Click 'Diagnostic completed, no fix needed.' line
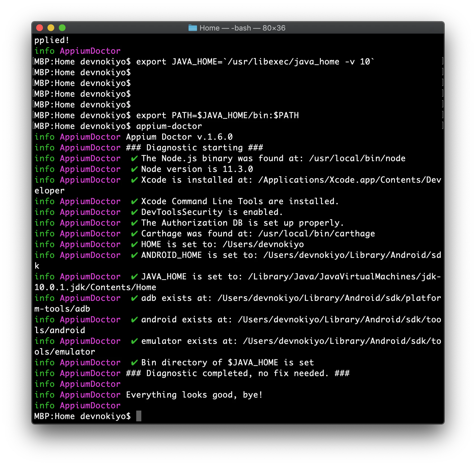Image resolution: width=476 pixels, height=466 pixels. coord(238,373)
